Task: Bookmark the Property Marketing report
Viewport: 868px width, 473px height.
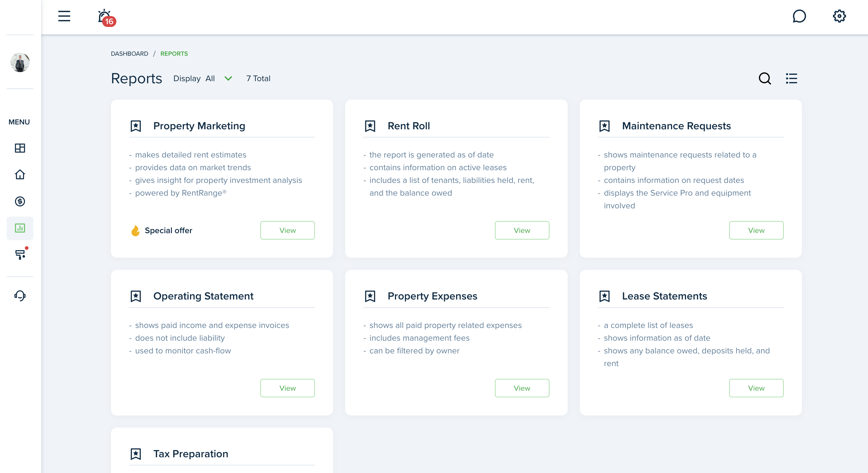Action: click(x=136, y=126)
